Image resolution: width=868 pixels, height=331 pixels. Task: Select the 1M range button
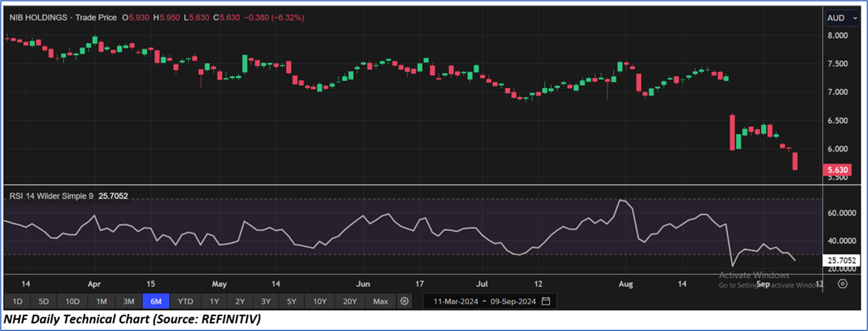pyautogui.click(x=101, y=301)
